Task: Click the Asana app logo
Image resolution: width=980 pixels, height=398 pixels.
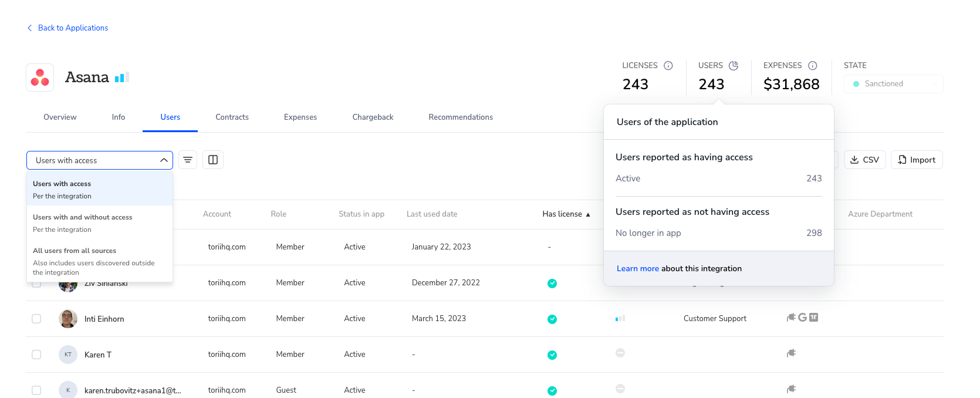Action: pyautogui.click(x=40, y=77)
